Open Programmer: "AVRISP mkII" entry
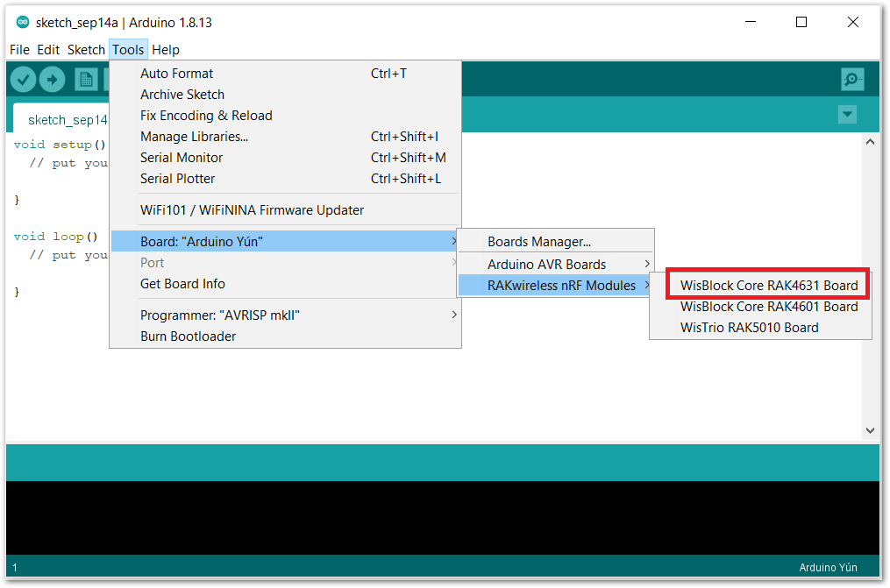890x588 pixels. point(285,315)
